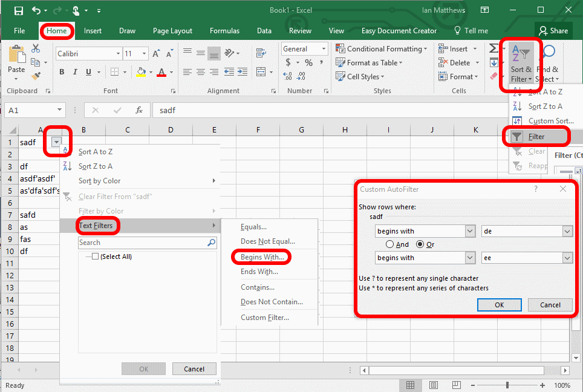The width and height of the screenshot is (583, 392).
Task: Open the dropdown for the 'de' value
Action: pos(567,231)
